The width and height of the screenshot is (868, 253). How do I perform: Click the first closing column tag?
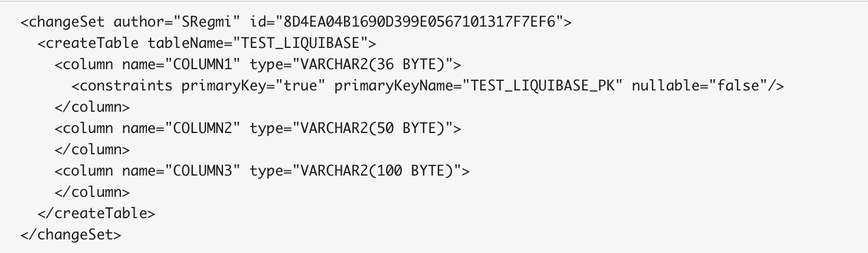pyautogui.click(x=92, y=108)
